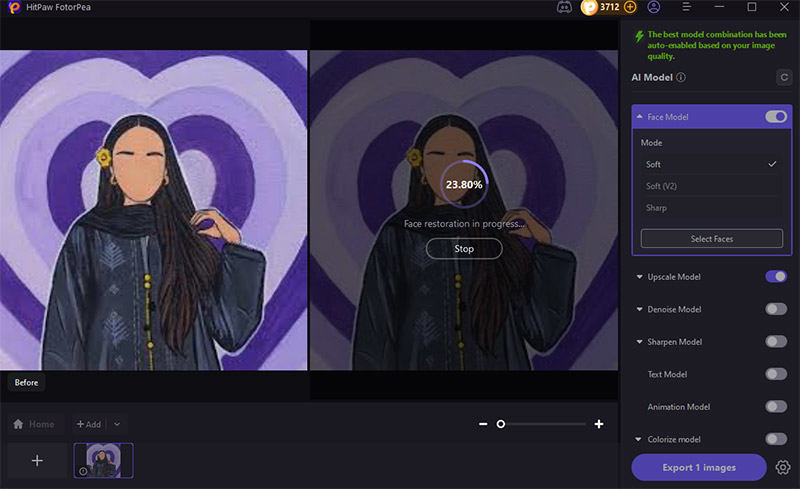Click the zoom in plus icon
Image resolution: width=800 pixels, height=489 pixels.
(x=599, y=424)
